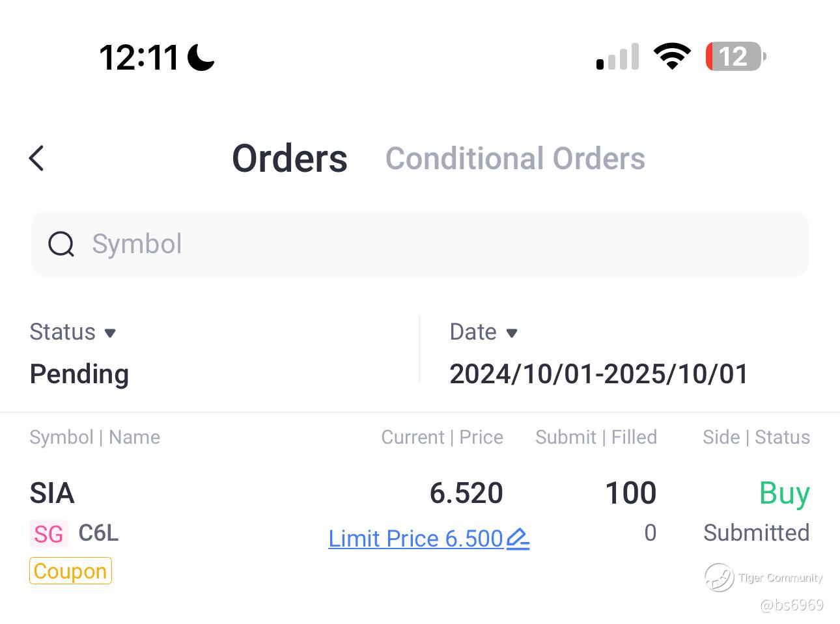The image size is (840, 624).
Task: Tap the back arrow icon
Action: [36, 158]
